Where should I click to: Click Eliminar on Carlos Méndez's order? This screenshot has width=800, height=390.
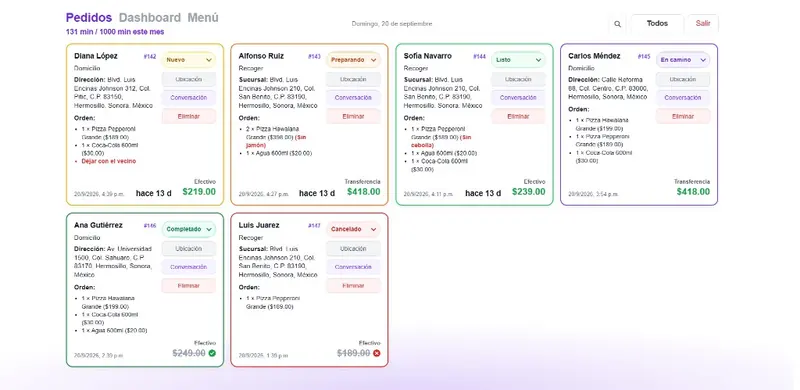[683, 116]
